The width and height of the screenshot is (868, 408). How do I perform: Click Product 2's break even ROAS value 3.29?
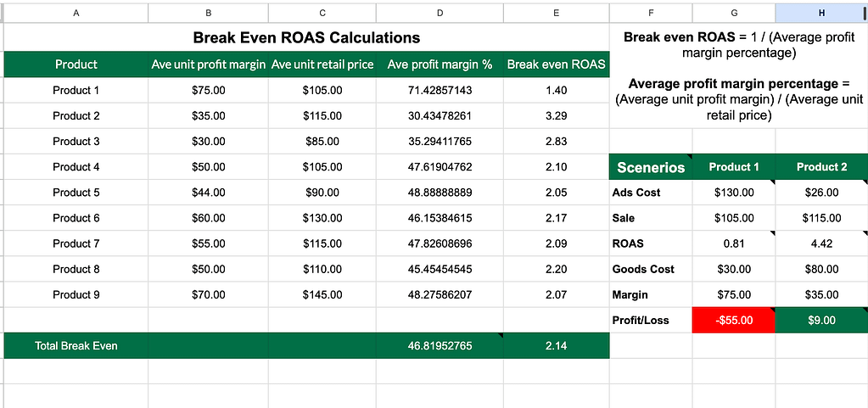(x=556, y=116)
